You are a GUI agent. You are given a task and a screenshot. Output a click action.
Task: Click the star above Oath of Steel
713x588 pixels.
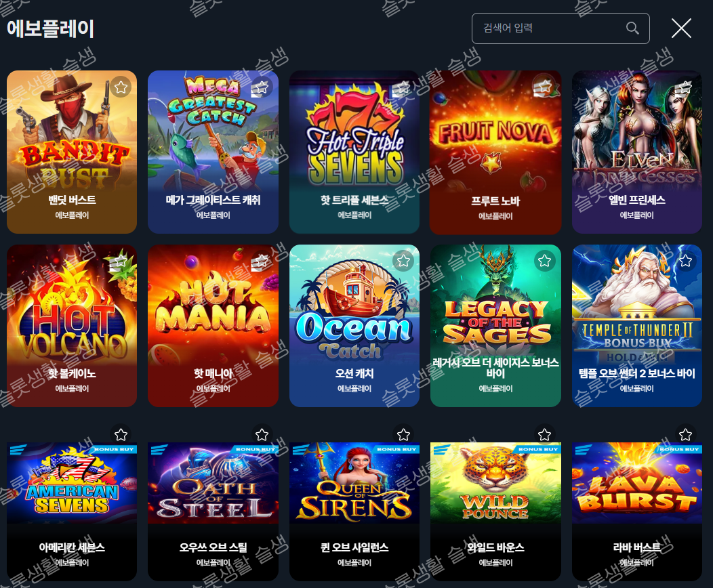(262, 435)
